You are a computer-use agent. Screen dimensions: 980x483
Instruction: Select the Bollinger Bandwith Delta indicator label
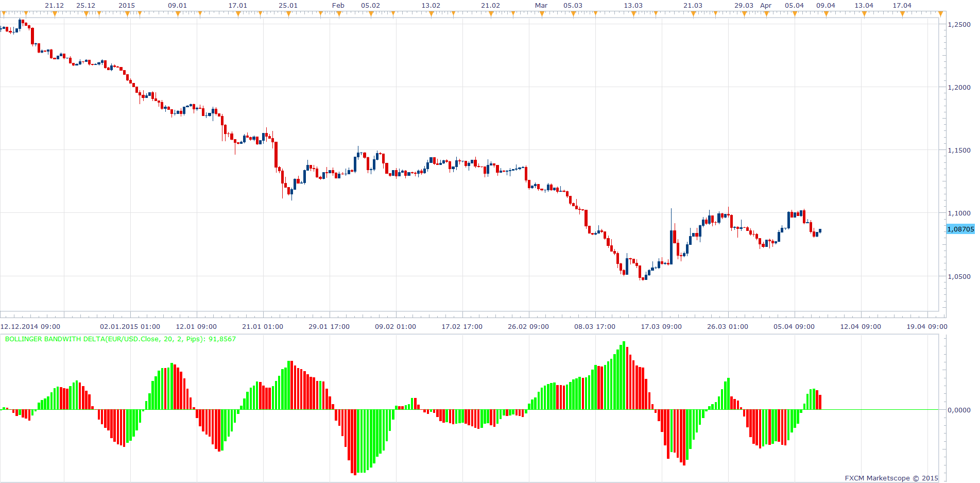click(121, 339)
